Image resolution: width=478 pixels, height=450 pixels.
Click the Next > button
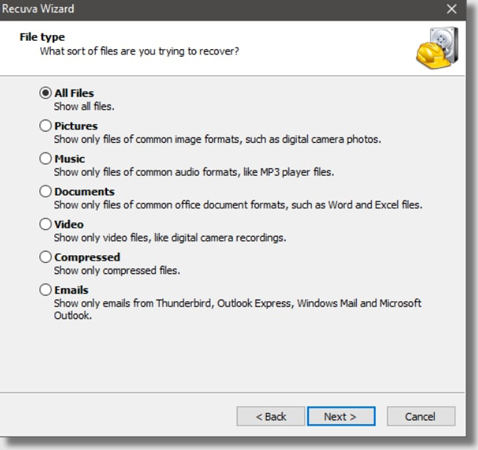[x=341, y=416]
